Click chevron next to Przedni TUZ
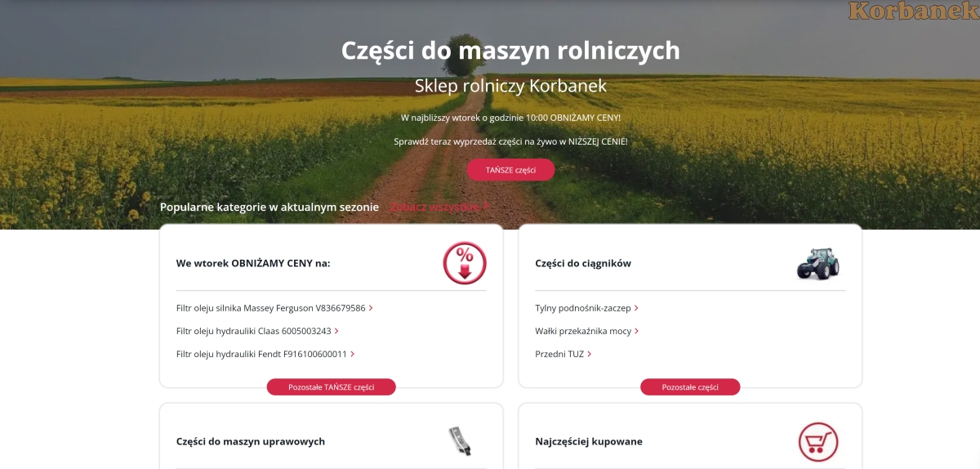The image size is (980, 469). click(589, 354)
